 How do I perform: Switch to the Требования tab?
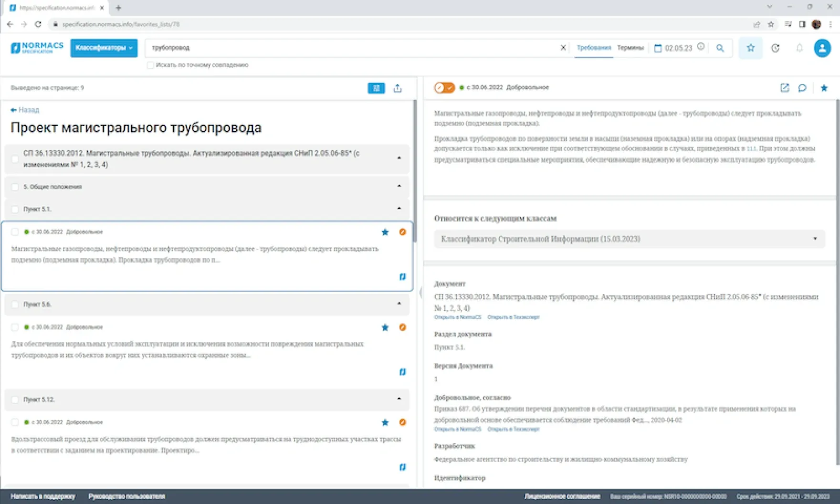593,48
